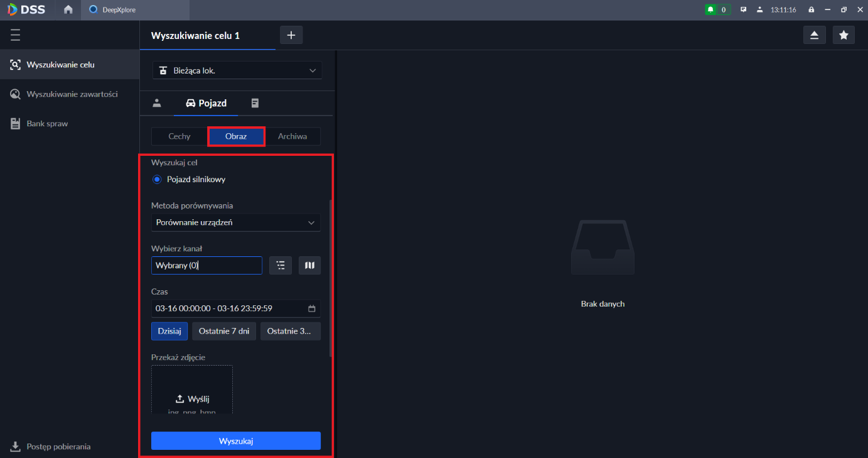Switch to the Cechy tab
This screenshot has height=458, width=868.
(179, 136)
